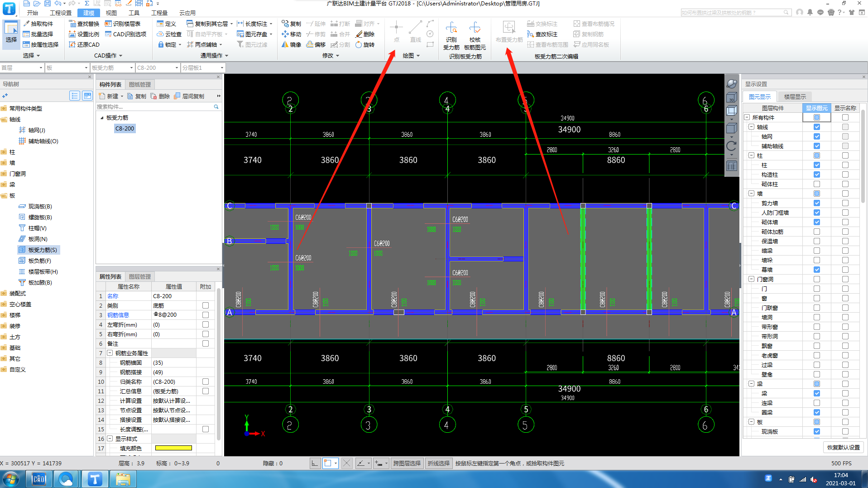Open the 分层板1 layer dropdown
Screen dimensions: 868x488
(203, 68)
